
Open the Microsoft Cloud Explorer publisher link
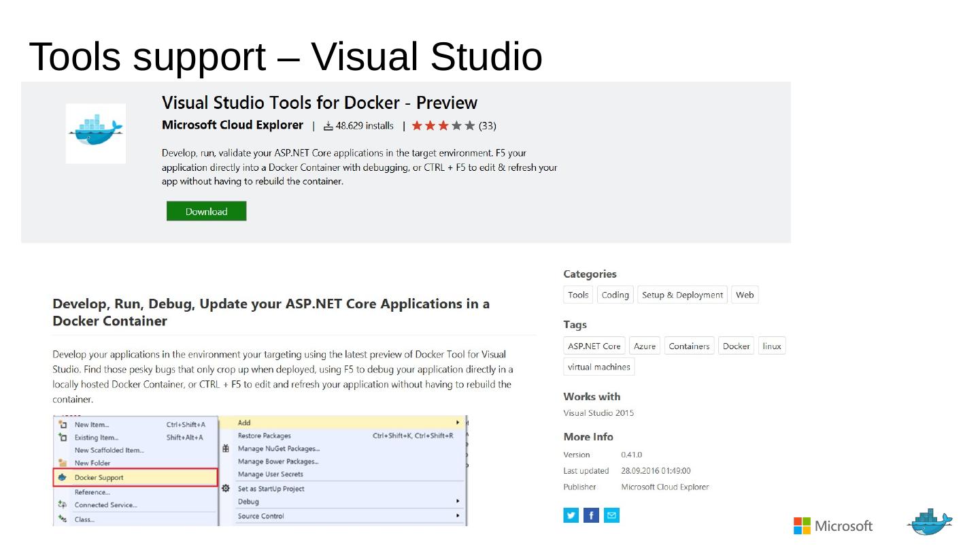pyautogui.click(x=232, y=125)
